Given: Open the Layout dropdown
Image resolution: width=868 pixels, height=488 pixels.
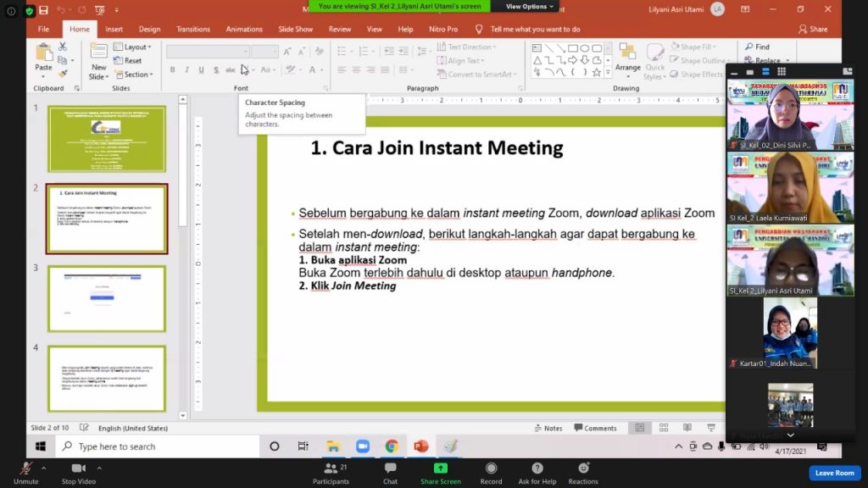Looking at the screenshot, I should pyautogui.click(x=134, y=47).
